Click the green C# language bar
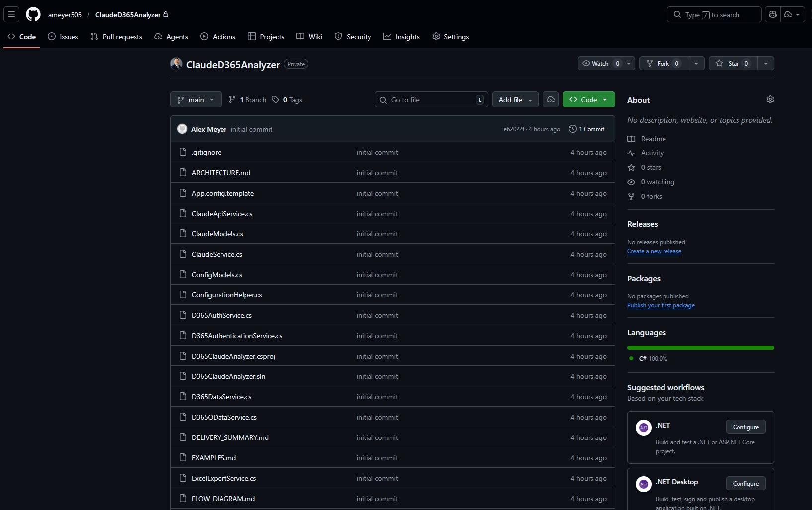 click(x=700, y=348)
